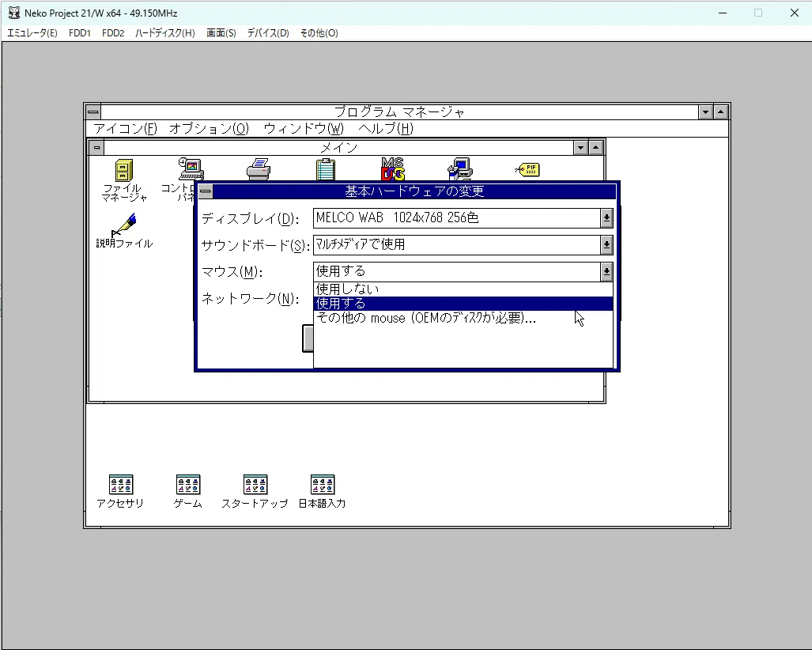
Task: Open the ウィンドウ(W) menu
Action: tap(304, 128)
